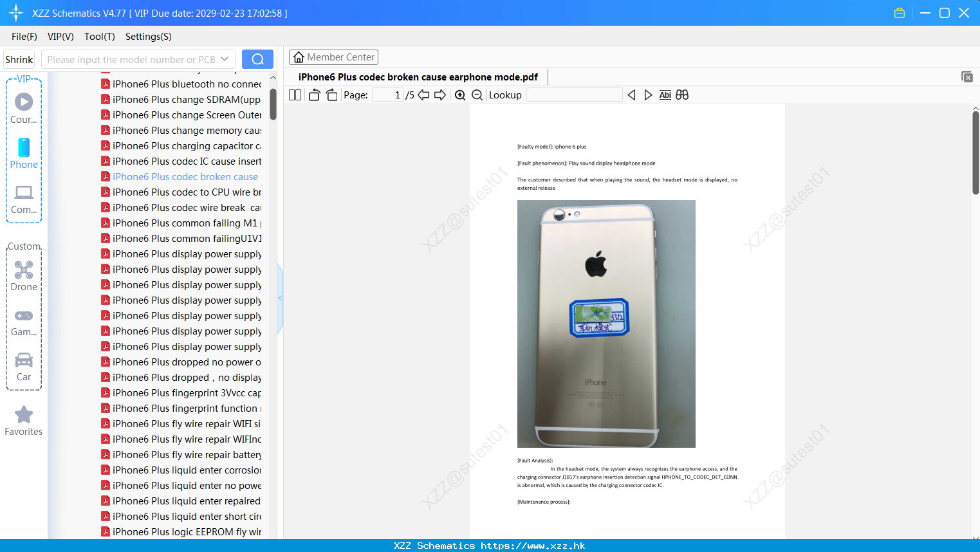Toggle match whole word Abi icon
This screenshot has width=980, height=552.
(665, 95)
